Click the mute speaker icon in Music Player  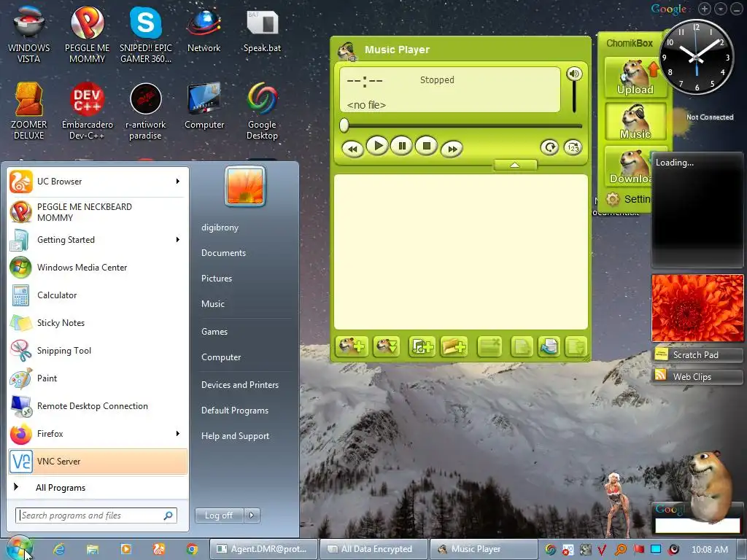[574, 74]
